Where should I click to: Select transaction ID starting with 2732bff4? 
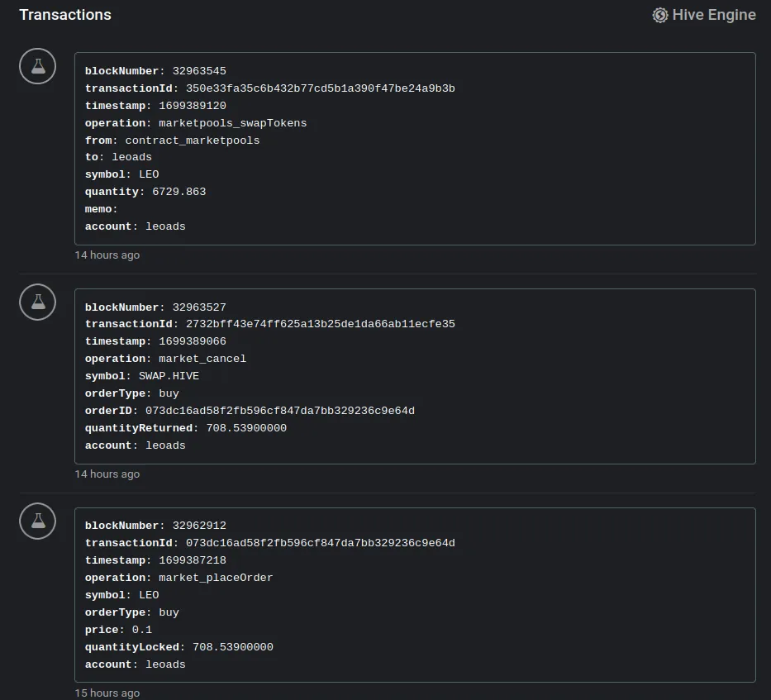[320, 324]
